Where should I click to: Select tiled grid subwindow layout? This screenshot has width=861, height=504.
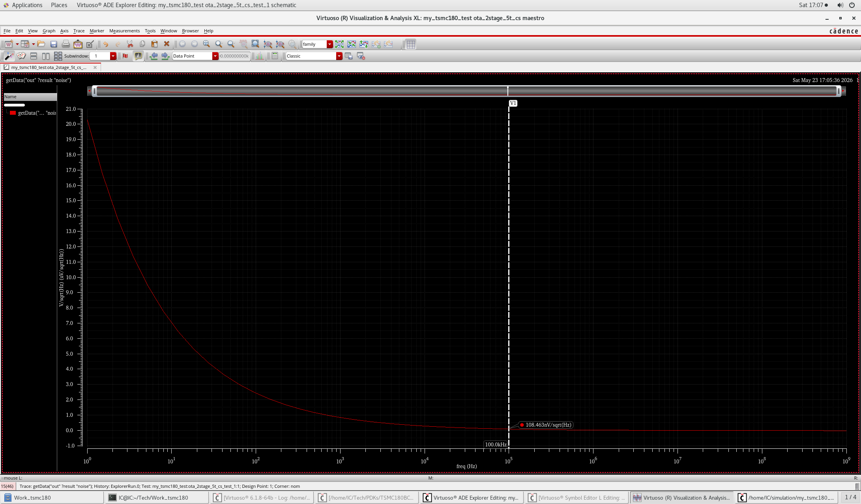58,56
